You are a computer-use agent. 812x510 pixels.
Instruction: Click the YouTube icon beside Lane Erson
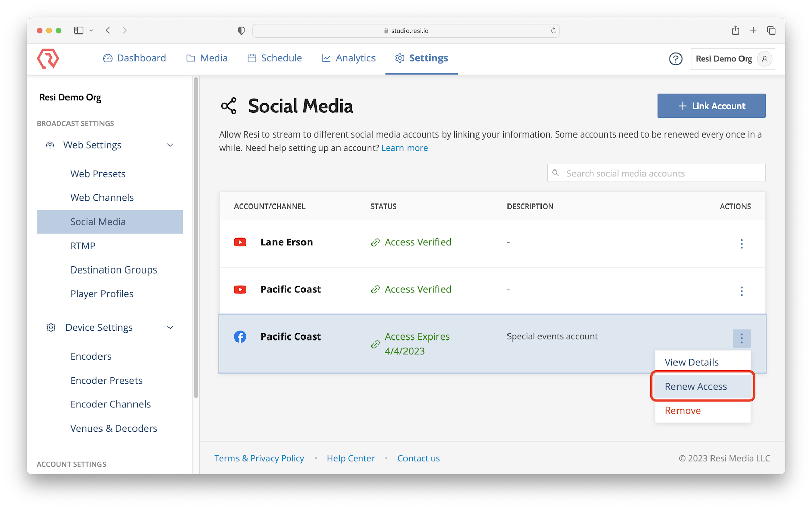[x=240, y=242]
